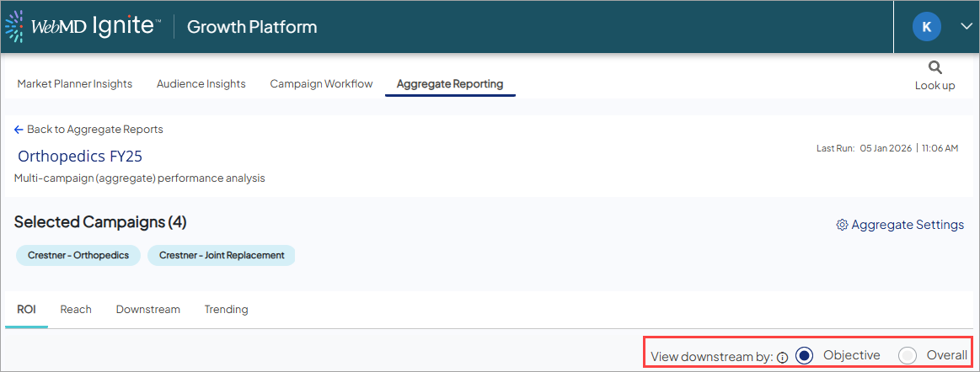Select the Overall radio button

pyautogui.click(x=908, y=356)
